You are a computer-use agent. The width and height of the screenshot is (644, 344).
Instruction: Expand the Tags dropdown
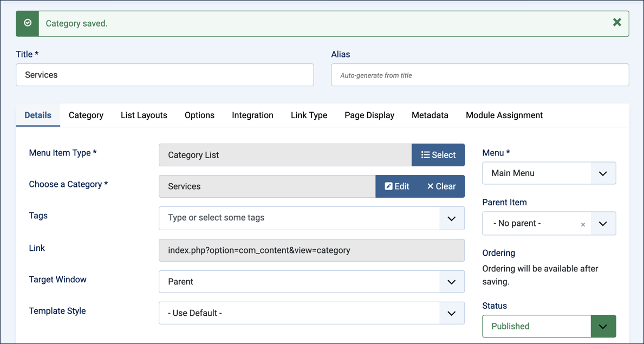452,218
